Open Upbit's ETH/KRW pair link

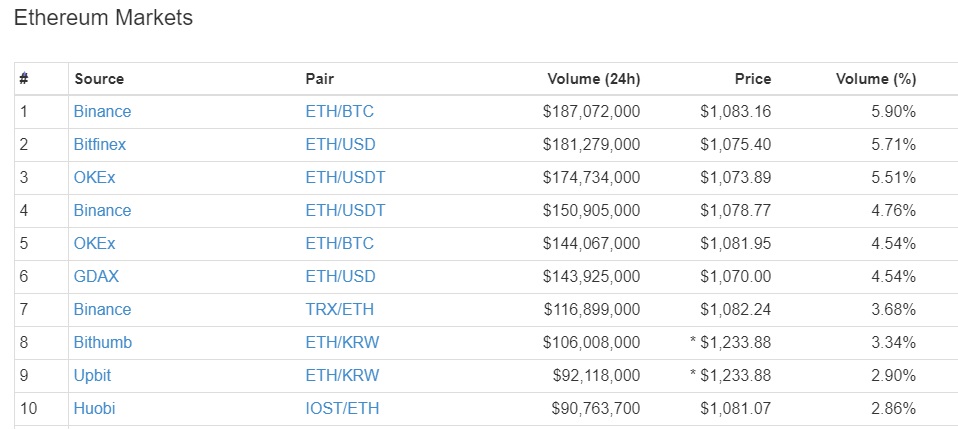click(x=342, y=376)
